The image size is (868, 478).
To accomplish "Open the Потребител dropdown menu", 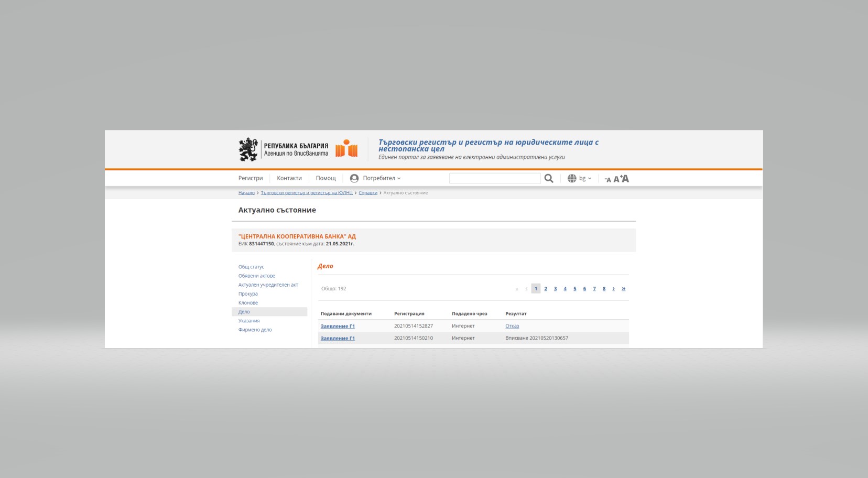I will (382, 178).
